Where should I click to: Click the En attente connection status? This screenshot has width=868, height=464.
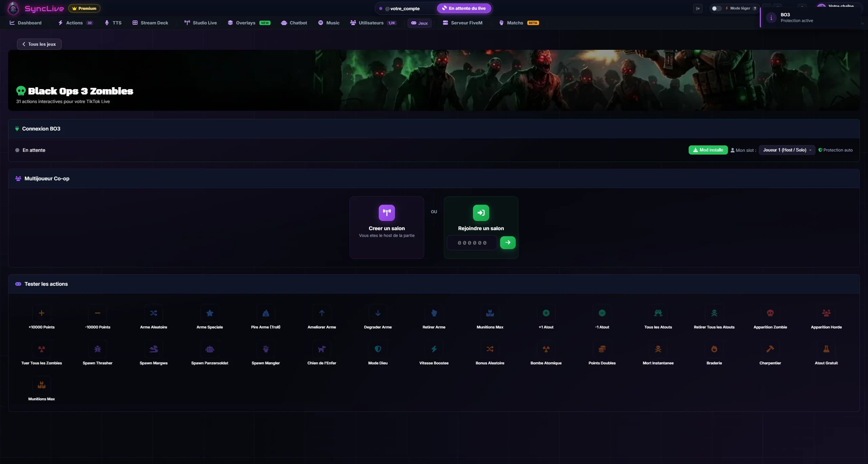[x=30, y=150]
